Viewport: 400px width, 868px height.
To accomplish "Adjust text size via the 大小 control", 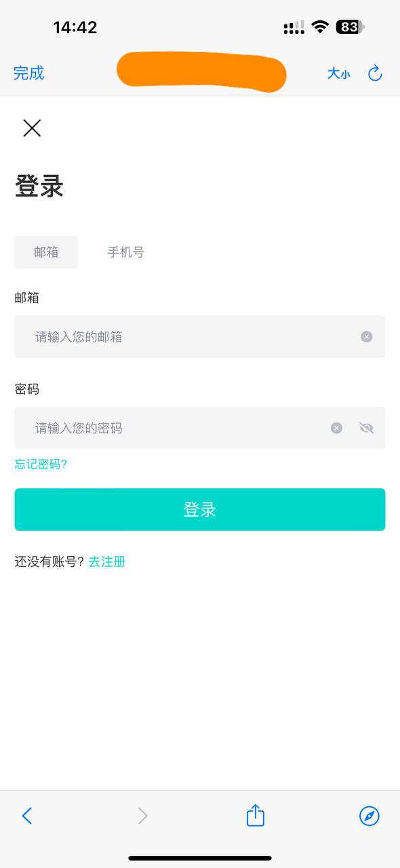I will click(x=338, y=73).
